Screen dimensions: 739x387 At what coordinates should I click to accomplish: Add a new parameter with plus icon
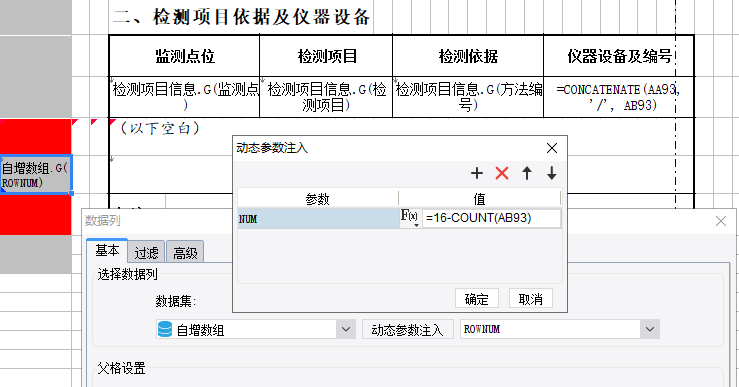(x=476, y=173)
